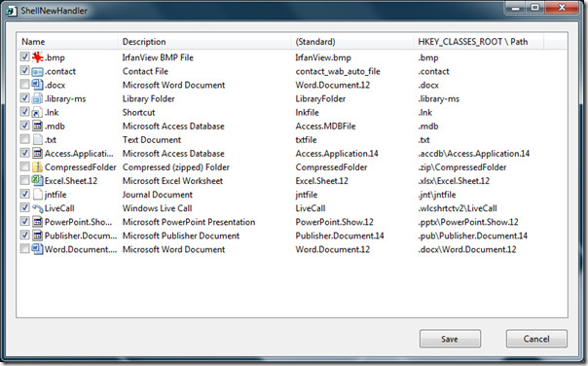Click the blank page icon beside .txt
The height and width of the screenshot is (366, 588).
(x=37, y=139)
